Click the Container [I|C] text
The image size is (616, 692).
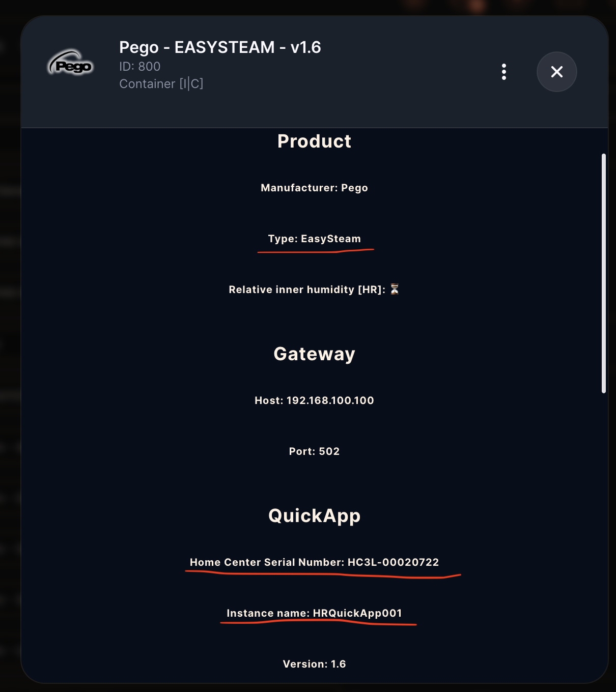[161, 83]
